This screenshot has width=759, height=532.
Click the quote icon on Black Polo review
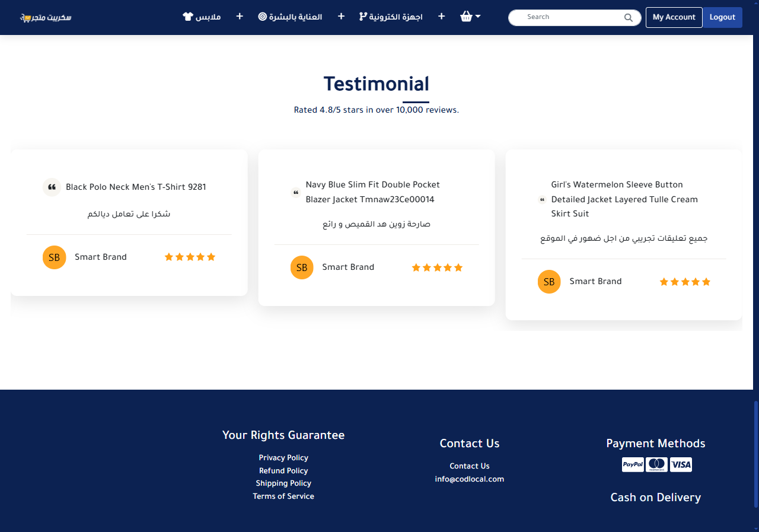point(52,187)
